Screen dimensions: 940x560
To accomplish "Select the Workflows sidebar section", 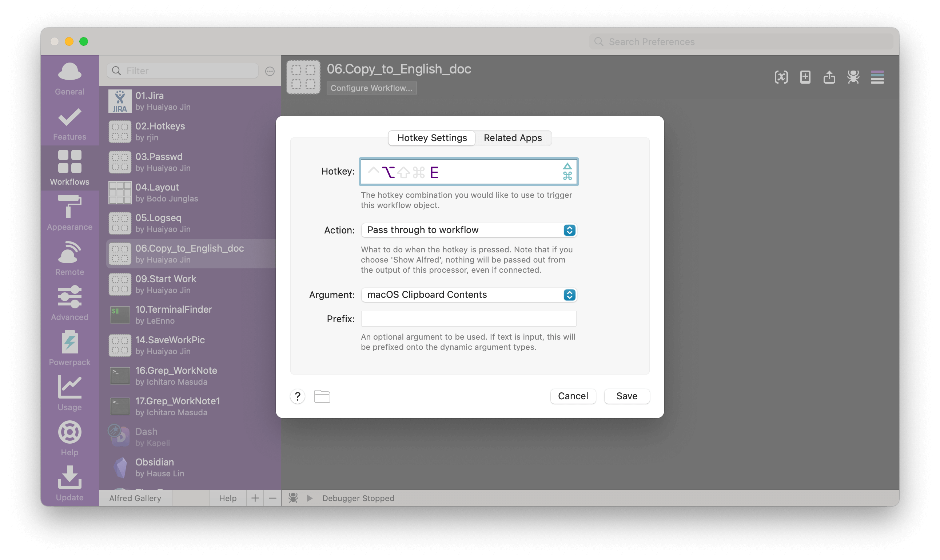I will pyautogui.click(x=69, y=168).
